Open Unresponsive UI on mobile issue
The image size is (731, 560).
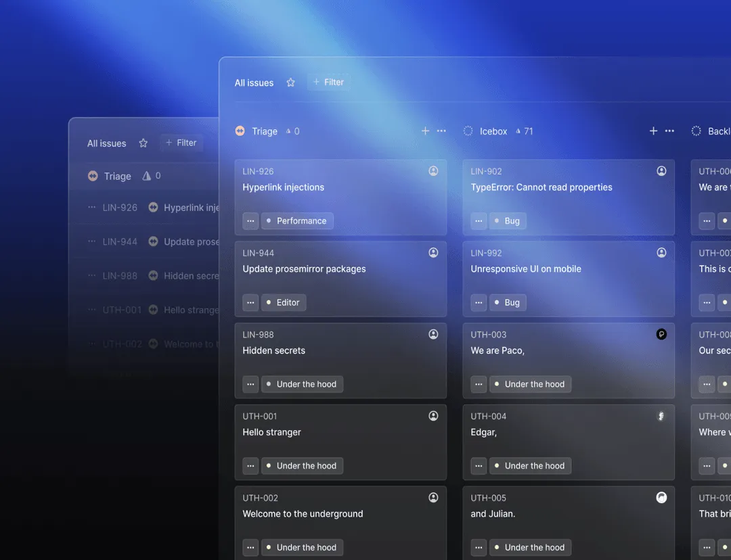pos(526,269)
